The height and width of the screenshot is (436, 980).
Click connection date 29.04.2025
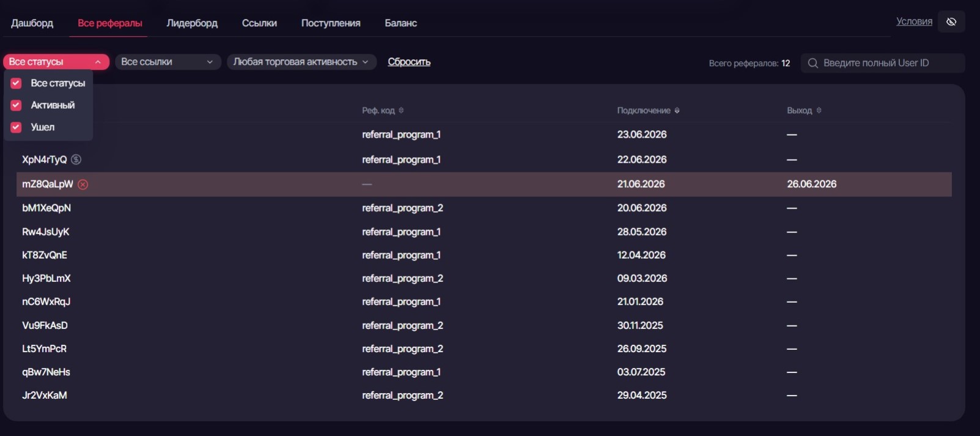(642, 395)
